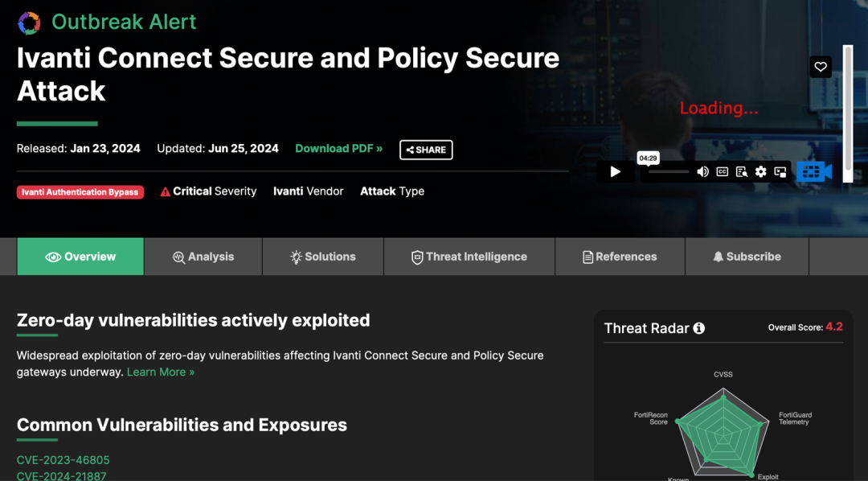Play the outbreak alert video

616,172
